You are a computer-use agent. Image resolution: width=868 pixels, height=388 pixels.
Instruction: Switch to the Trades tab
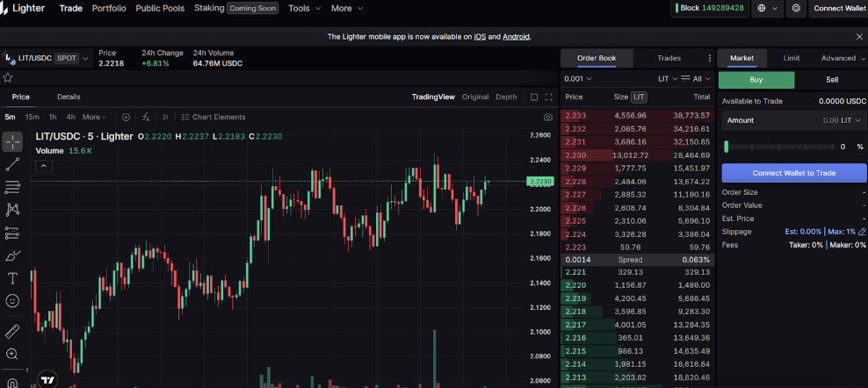669,59
